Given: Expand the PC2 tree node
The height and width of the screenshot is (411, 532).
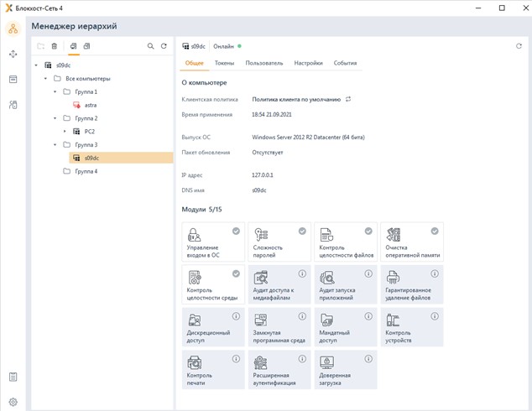Looking at the screenshot, I should click(x=65, y=131).
